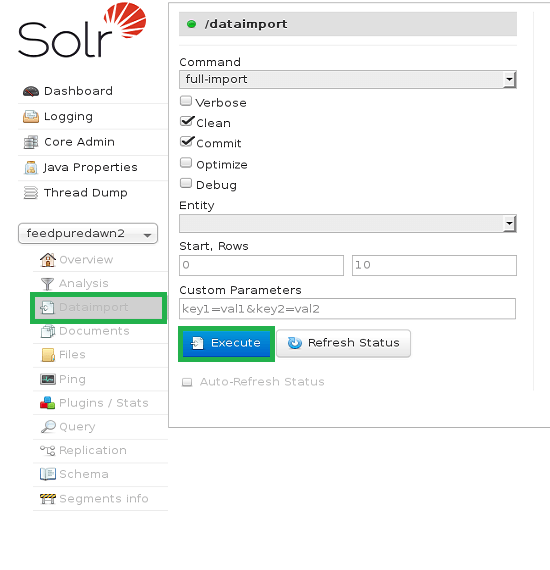Click the Dataimport page icon
The image size is (550, 570).
pyautogui.click(x=47, y=308)
